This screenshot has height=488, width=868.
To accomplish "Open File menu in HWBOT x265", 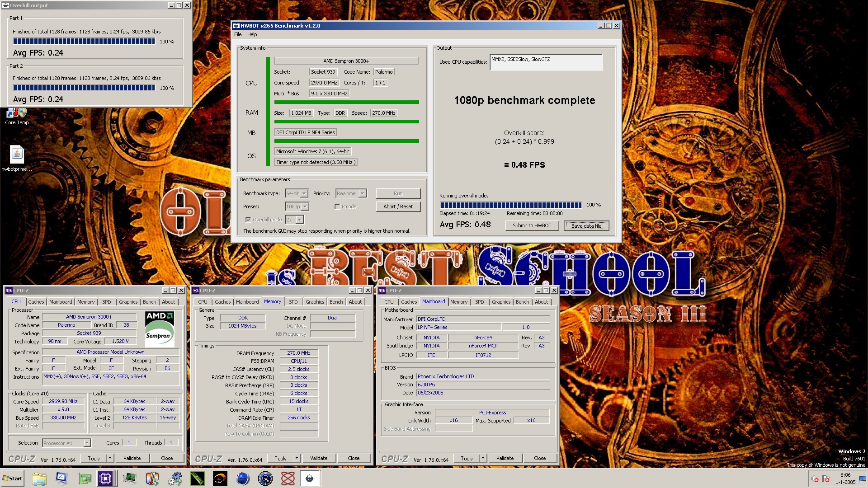I will 238,34.
